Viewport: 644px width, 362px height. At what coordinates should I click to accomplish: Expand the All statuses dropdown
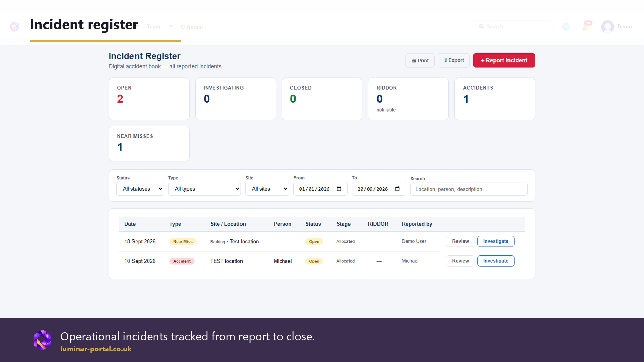[x=140, y=189]
